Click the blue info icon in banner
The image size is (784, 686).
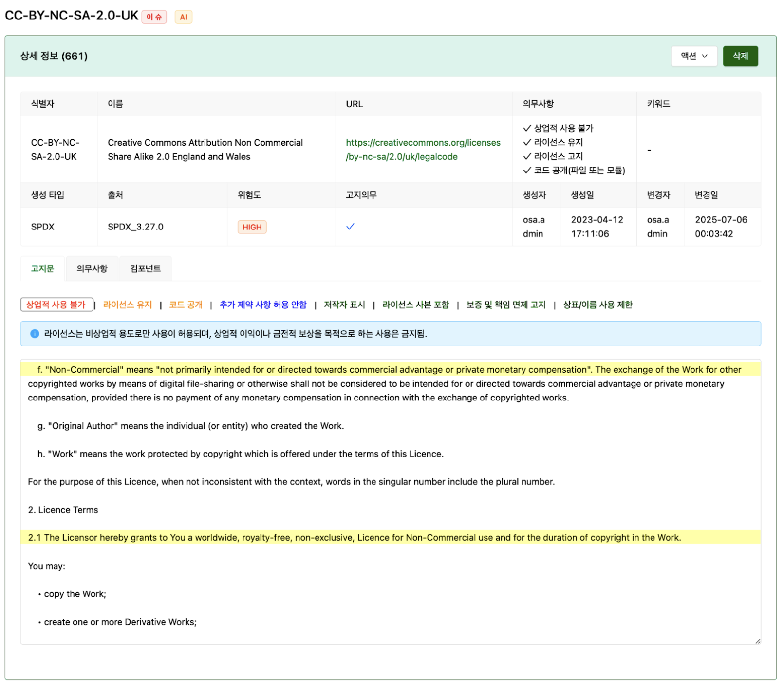[35, 334]
